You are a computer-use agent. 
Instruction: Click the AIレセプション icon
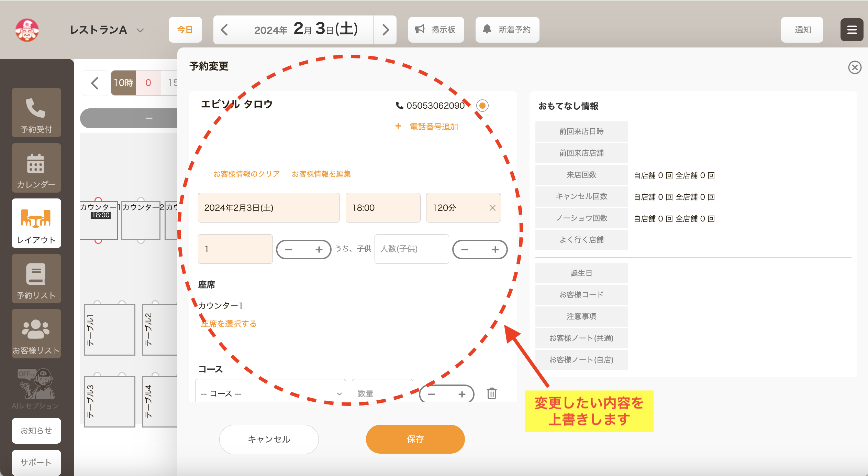36,389
